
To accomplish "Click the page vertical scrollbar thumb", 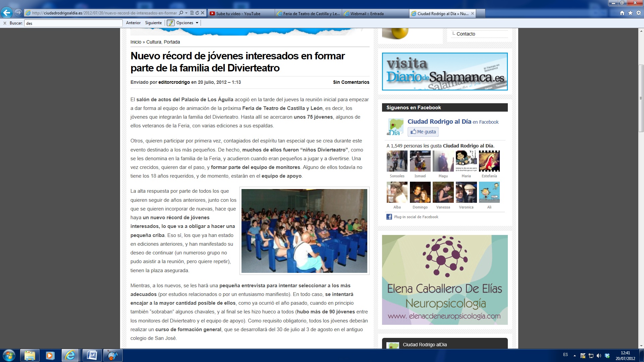I will [641, 98].
